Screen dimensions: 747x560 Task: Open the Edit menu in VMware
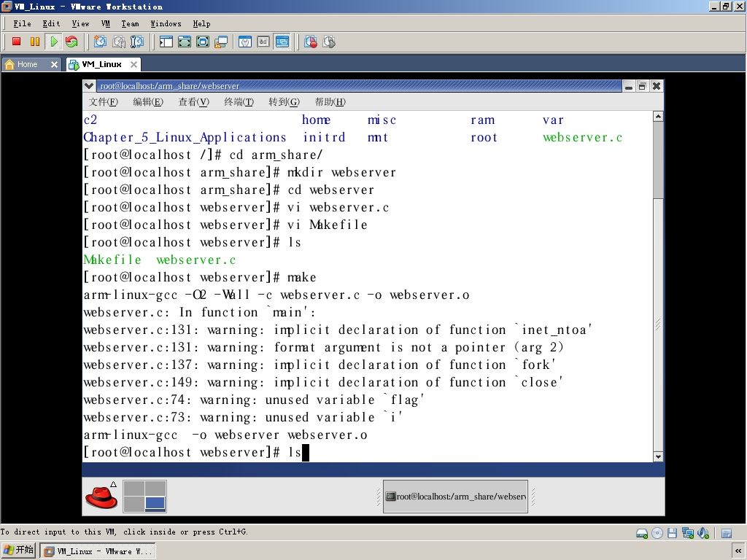click(52, 23)
